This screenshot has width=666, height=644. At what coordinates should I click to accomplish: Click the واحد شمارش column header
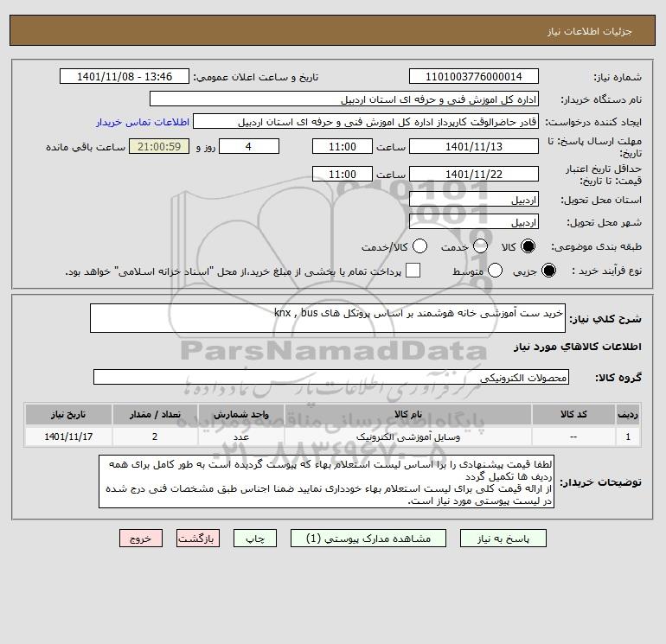point(240,414)
